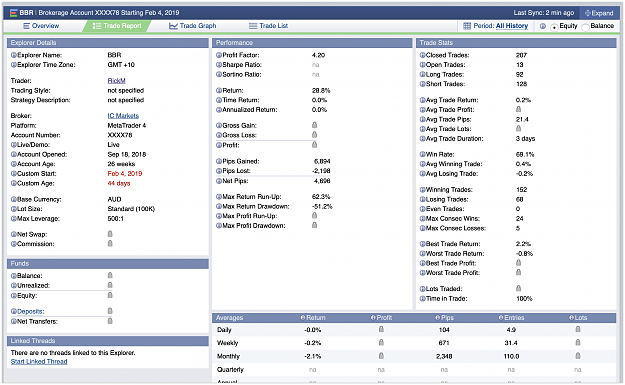Select the Trade Report tab
The width and height of the screenshot is (625, 385).
pyautogui.click(x=117, y=26)
